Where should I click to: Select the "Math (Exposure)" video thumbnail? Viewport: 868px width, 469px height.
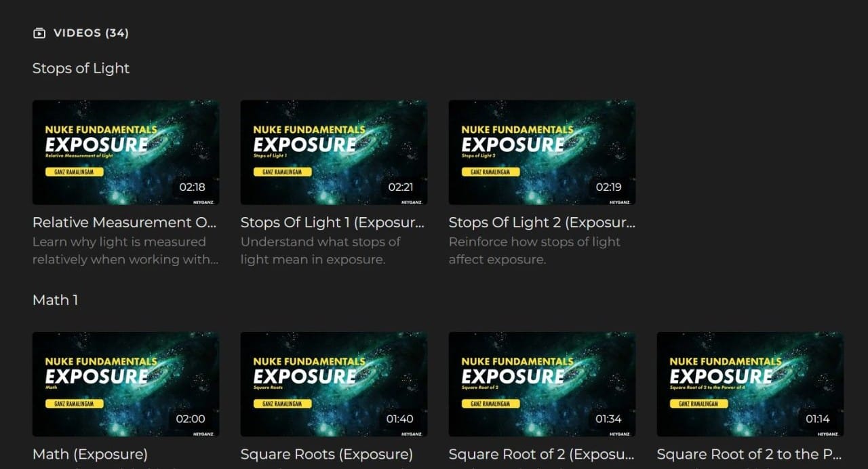(125, 384)
